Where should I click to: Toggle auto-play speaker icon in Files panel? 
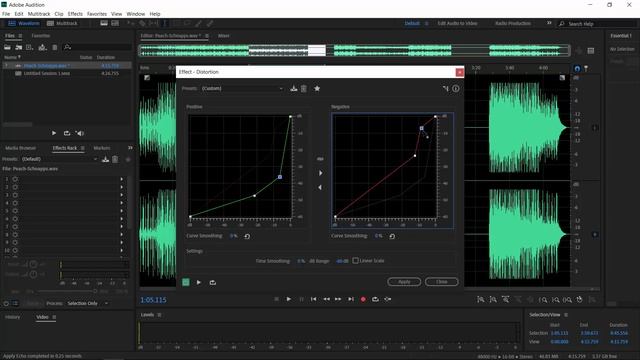click(x=80, y=133)
